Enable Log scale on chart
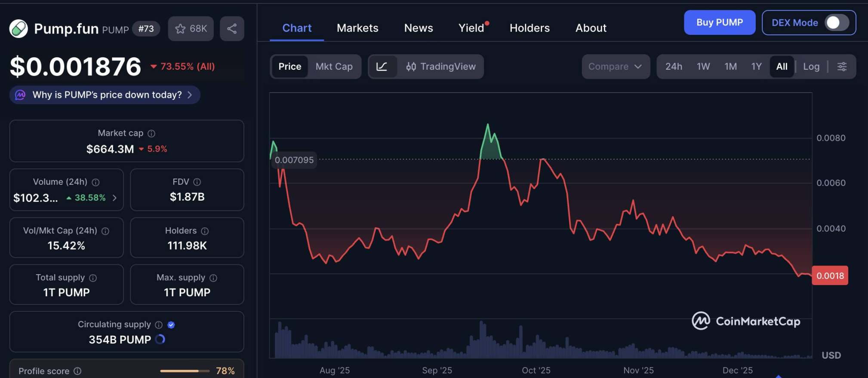Screen dimensions: 868x378 pos(811,67)
